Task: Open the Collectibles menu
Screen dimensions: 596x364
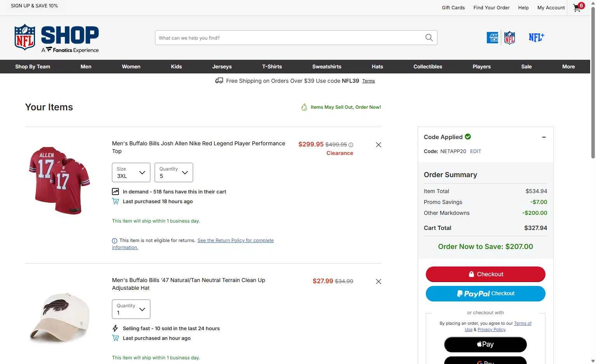Action: click(428, 66)
